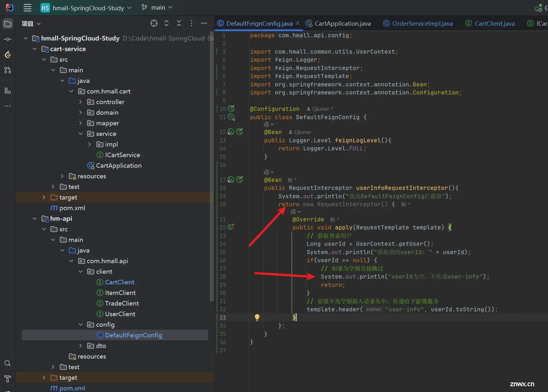Open the Structure tool window icon

8,91
